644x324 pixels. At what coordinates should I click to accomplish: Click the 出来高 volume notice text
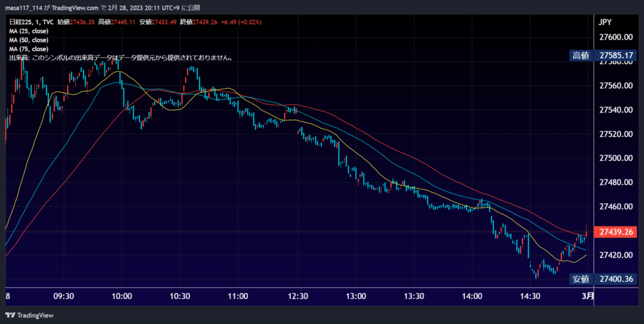coord(121,58)
